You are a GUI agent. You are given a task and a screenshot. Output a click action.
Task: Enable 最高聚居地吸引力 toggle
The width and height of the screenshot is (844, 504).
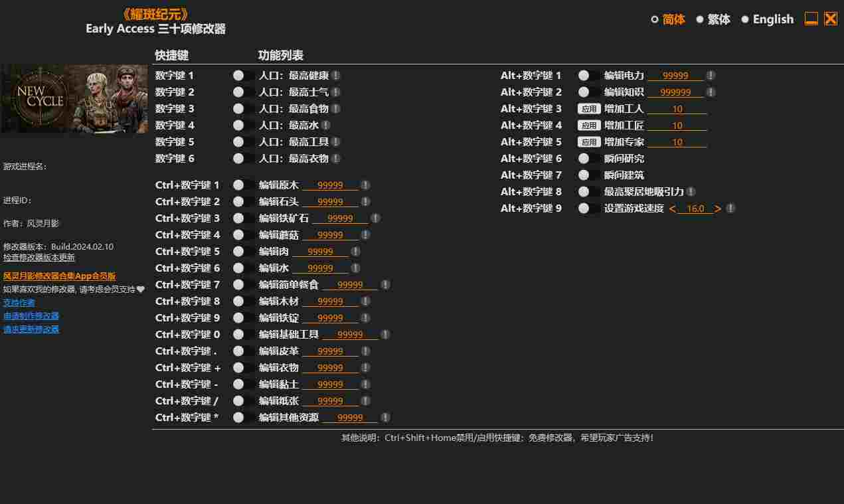[588, 192]
